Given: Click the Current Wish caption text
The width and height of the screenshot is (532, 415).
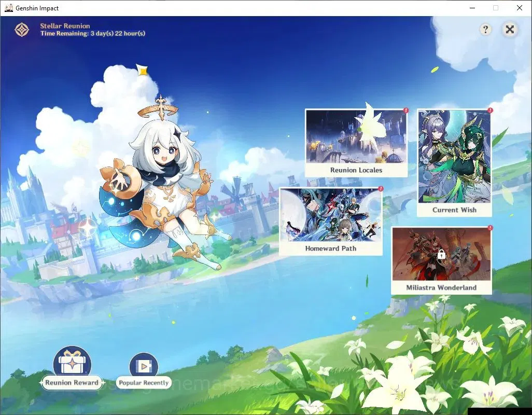Looking at the screenshot, I should 454,210.
